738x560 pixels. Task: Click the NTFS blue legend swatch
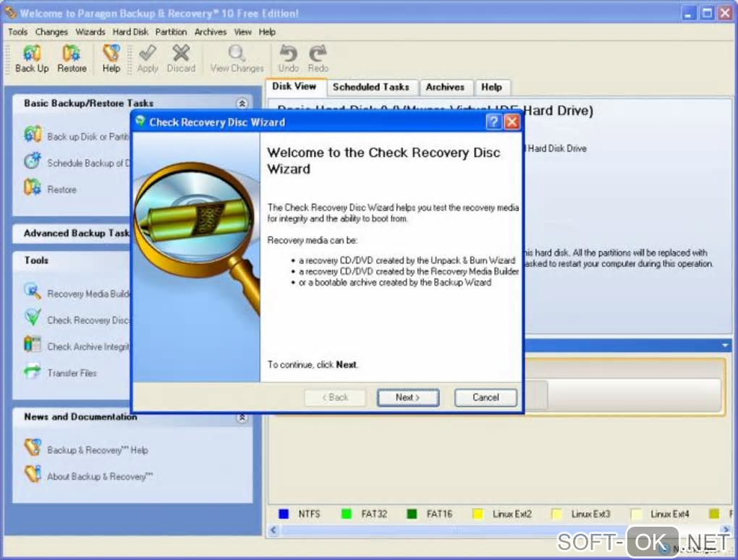(x=284, y=514)
